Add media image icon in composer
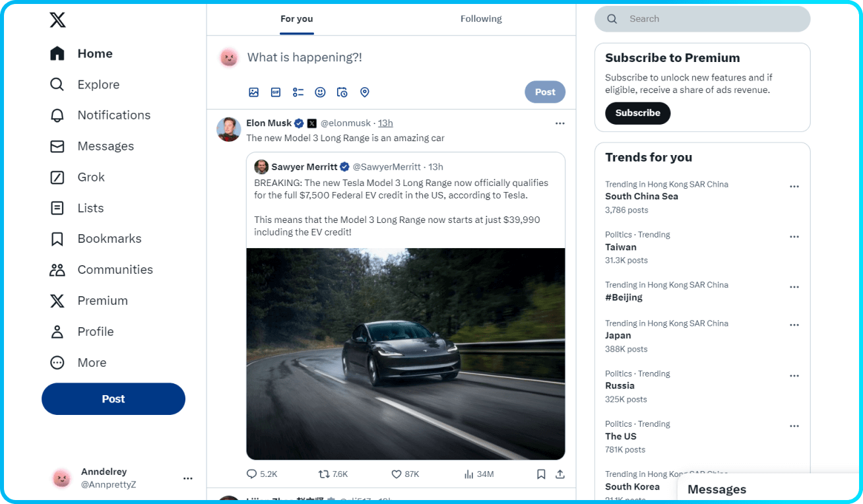863x504 pixels. (253, 92)
